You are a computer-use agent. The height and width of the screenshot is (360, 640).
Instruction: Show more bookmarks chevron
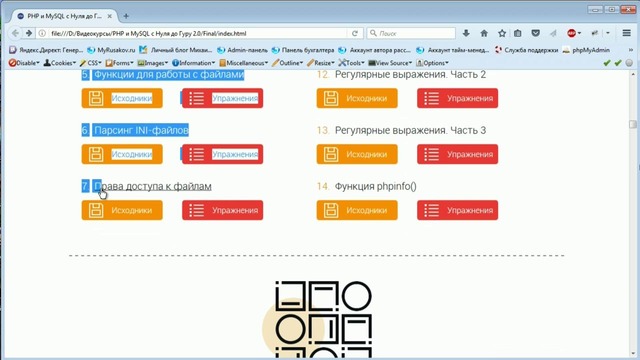(x=631, y=50)
